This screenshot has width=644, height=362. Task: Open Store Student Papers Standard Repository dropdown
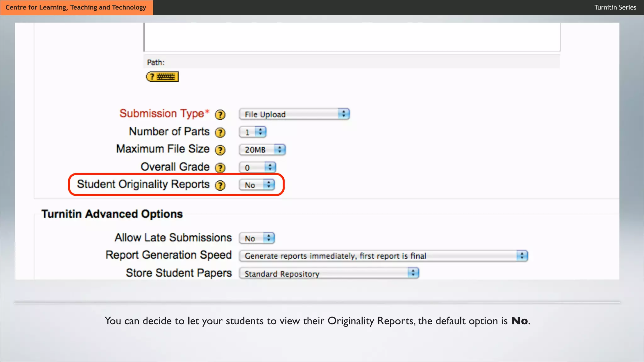click(329, 273)
